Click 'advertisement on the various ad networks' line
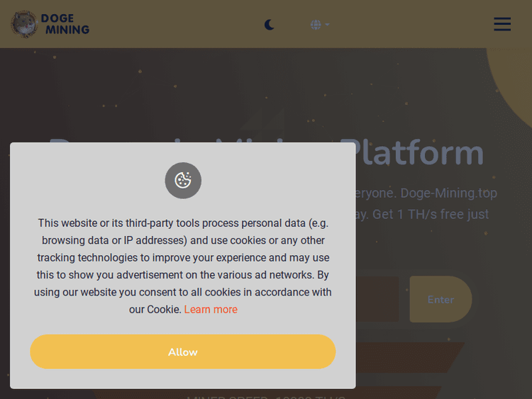 (x=183, y=275)
